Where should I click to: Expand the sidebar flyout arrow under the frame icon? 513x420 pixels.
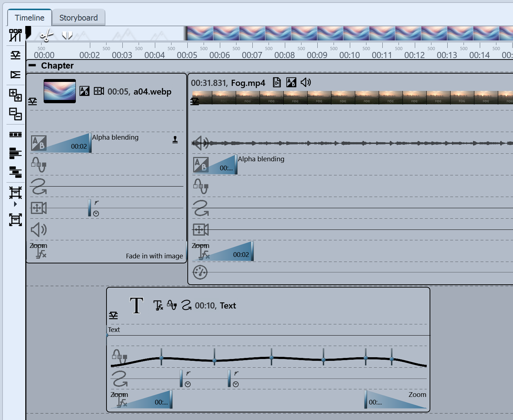[15, 204]
